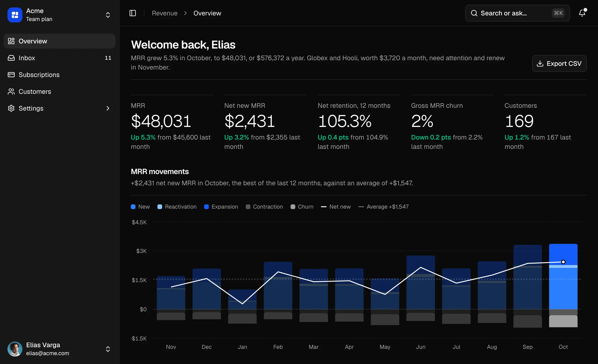Click the Overview grid icon in sidebar
This screenshot has width=598, height=364.
coord(11,41)
